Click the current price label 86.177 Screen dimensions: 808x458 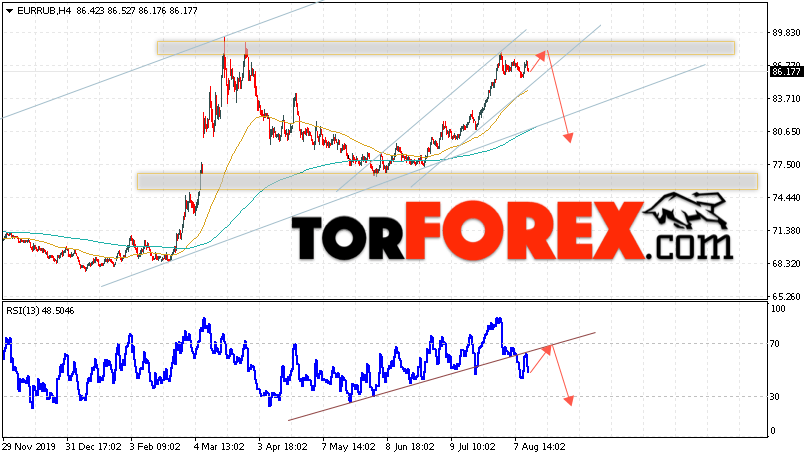click(x=786, y=72)
